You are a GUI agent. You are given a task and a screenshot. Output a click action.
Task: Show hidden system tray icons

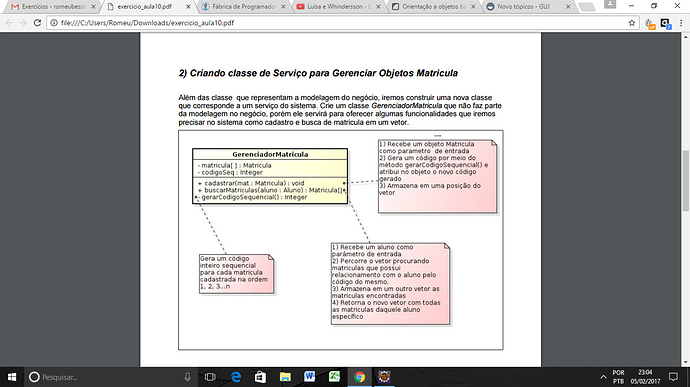(x=603, y=377)
